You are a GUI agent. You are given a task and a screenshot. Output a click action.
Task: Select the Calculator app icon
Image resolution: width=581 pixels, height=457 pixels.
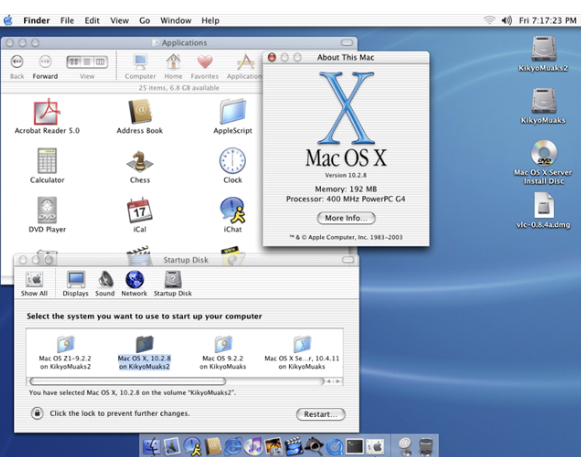(x=47, y=161)
